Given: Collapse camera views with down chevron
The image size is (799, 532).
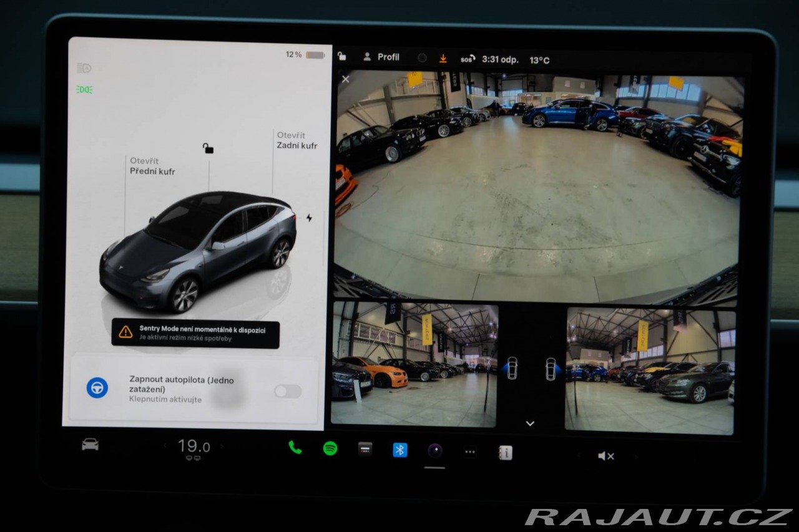Looking at the screenshot, I should coord(530,423).
